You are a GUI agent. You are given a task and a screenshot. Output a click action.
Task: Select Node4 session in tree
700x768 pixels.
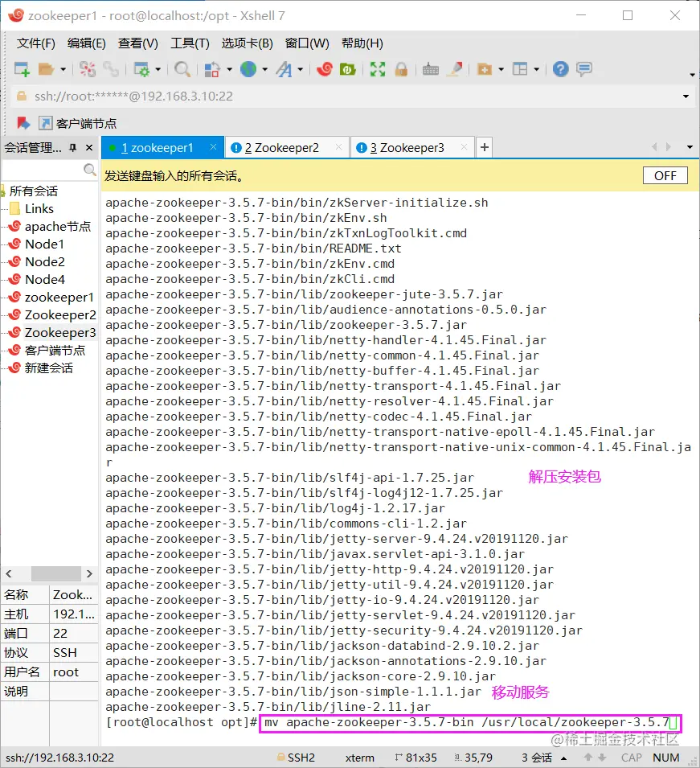pyautogui.click(x=44, y=279)
